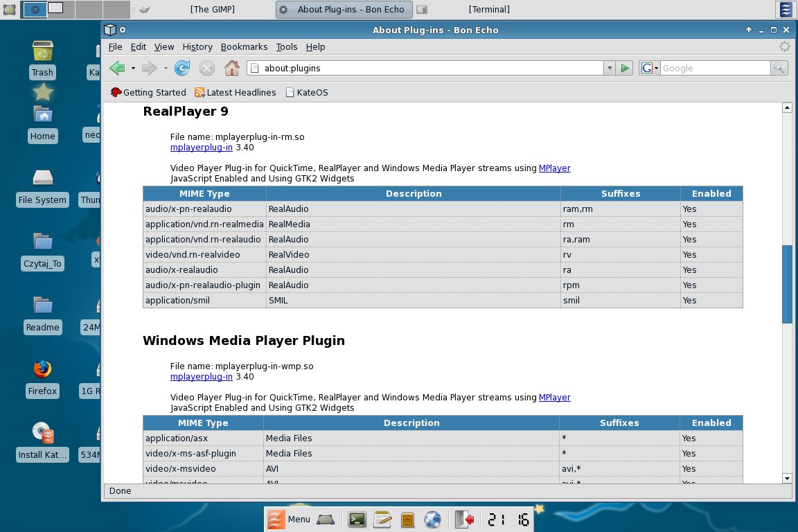The image size is (798, 532).
Task: Follow the mplayerplug-in link under RealPlayer 9
Action: coord(201,147)
